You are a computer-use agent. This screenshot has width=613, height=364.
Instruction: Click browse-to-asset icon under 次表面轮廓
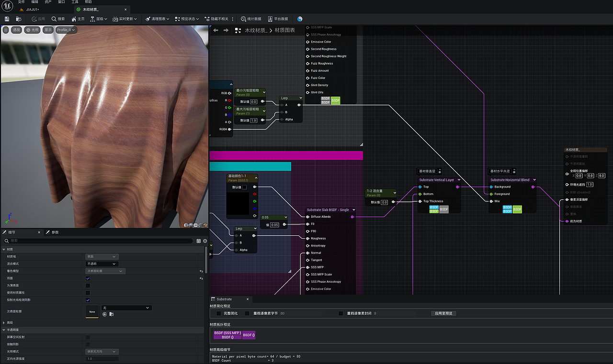point(112,314)
